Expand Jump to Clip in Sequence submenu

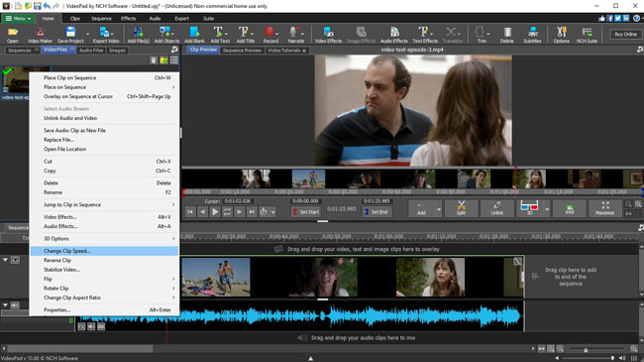(104, 204)
